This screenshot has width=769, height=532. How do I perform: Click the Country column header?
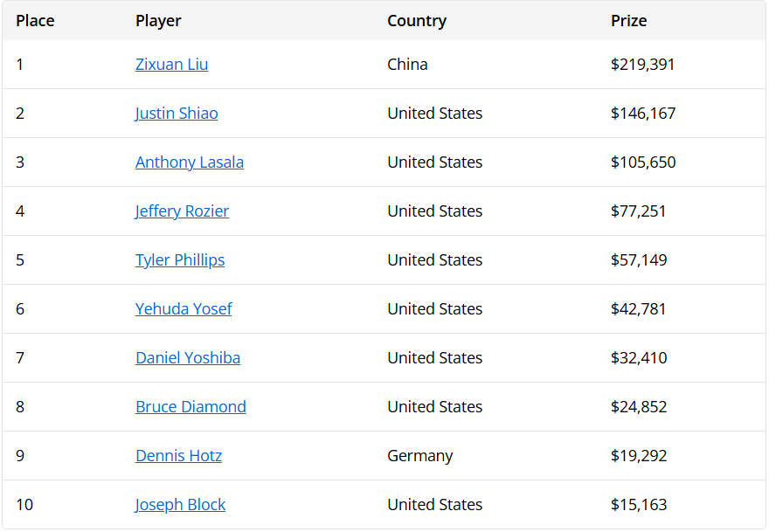point(417,21)
